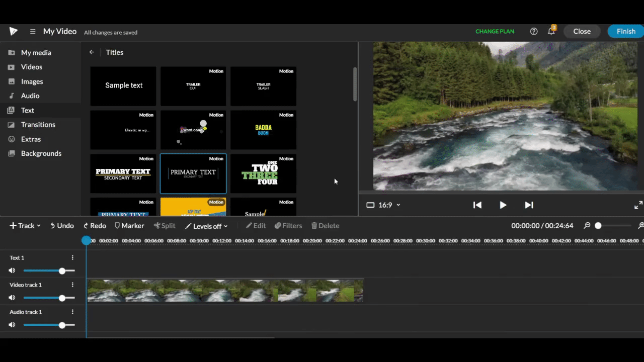Click the app logo icon

pos(14,31)
